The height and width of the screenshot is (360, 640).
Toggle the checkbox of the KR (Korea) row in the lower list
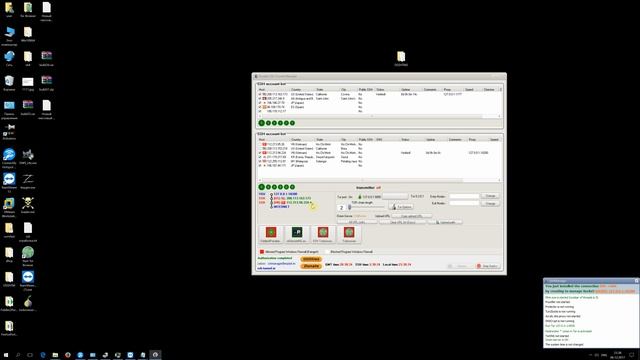(x=260, y=157)
